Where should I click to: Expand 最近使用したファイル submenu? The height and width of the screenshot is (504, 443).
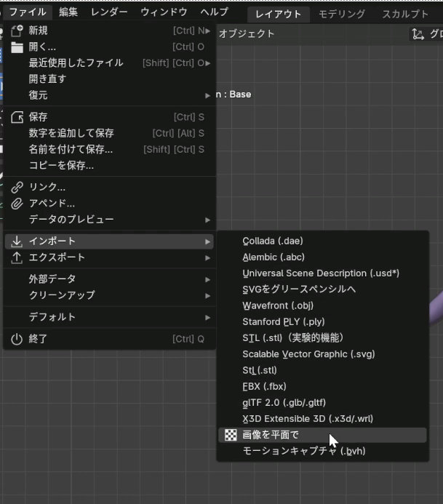coord(109,63)
